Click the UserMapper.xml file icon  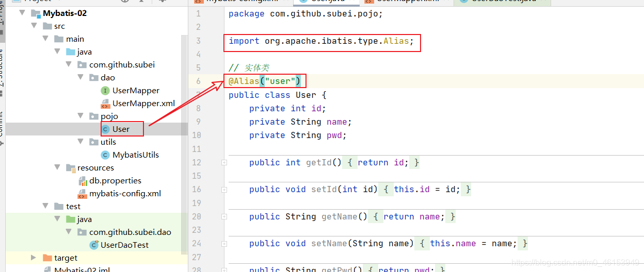[x=105, y=104]
